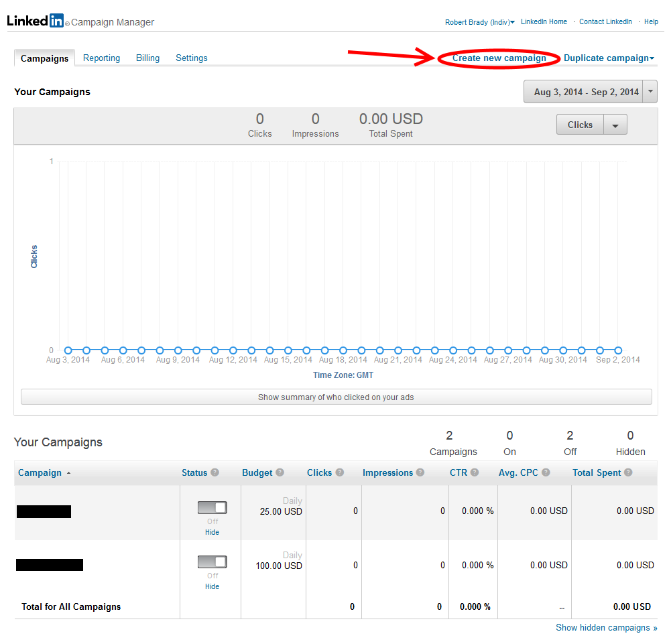
Task: Click the chart data point for Aug 27, 2014
Action: [508, 350]
